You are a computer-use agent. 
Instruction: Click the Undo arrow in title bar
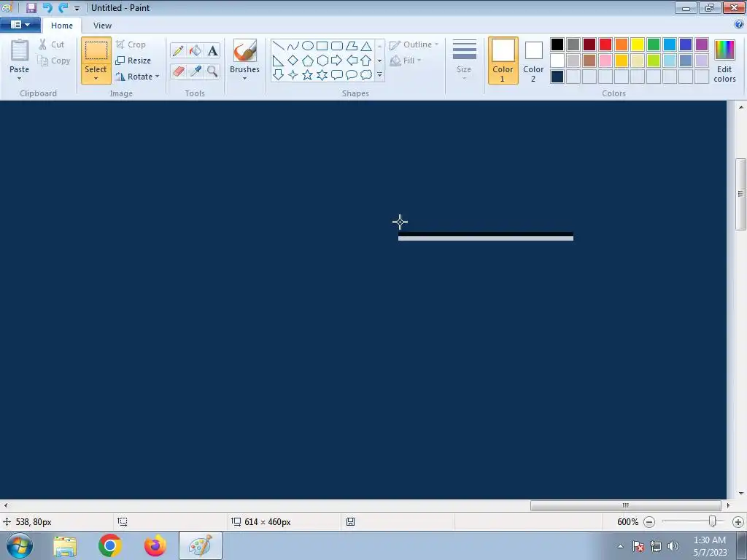47,7
